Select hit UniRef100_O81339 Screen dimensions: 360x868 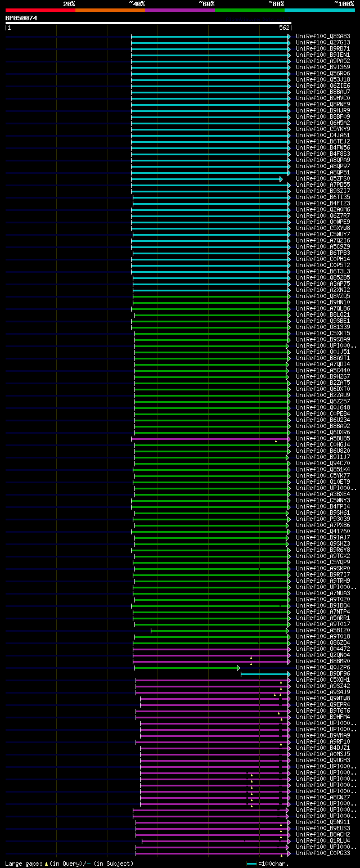coord(323,327)
